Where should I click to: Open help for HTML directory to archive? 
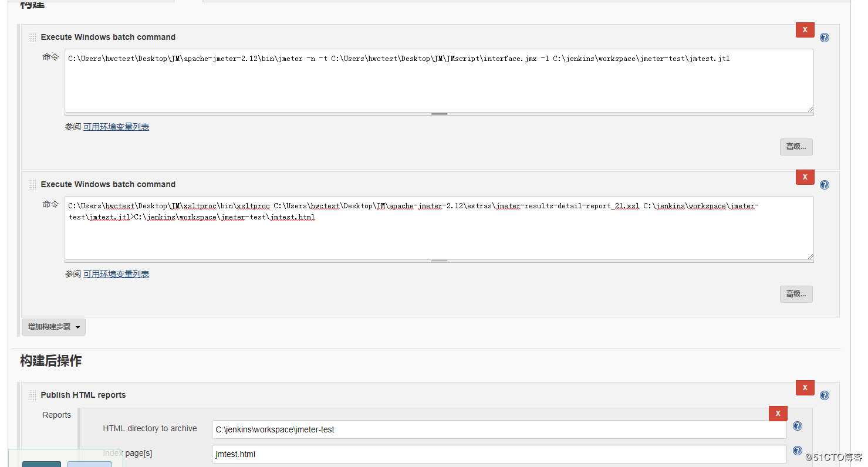pos(798,426)
